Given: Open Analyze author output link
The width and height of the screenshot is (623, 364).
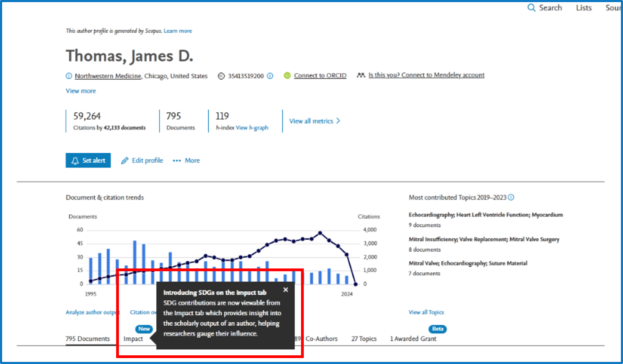Looking at the screenshot, I should [x=92, y=312].
